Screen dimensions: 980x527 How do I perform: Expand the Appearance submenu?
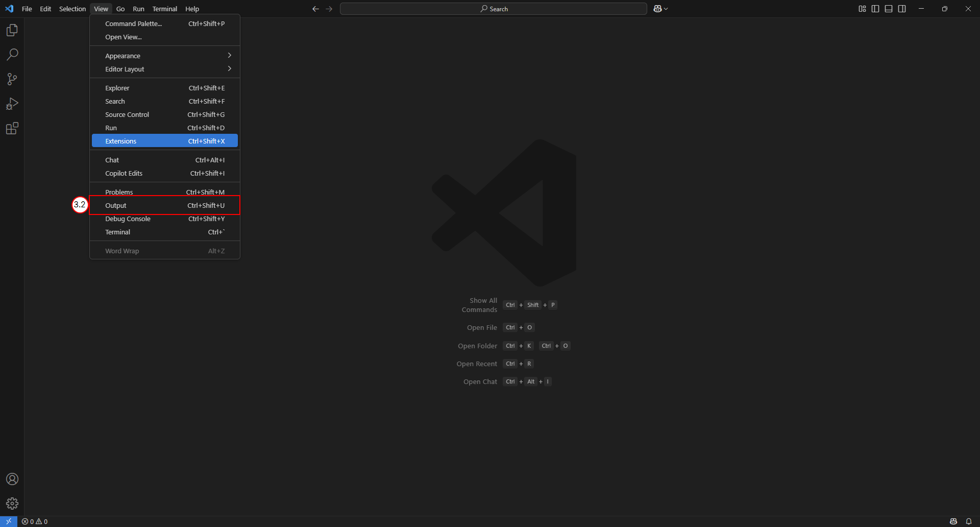tap(165, 56)
